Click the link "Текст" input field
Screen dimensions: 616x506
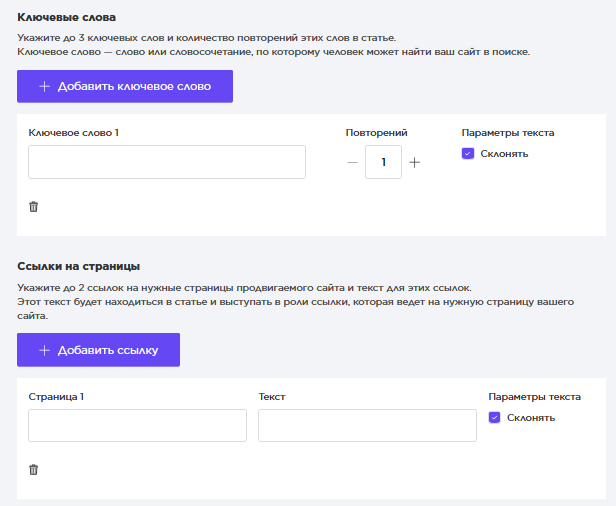click(367, 425)
